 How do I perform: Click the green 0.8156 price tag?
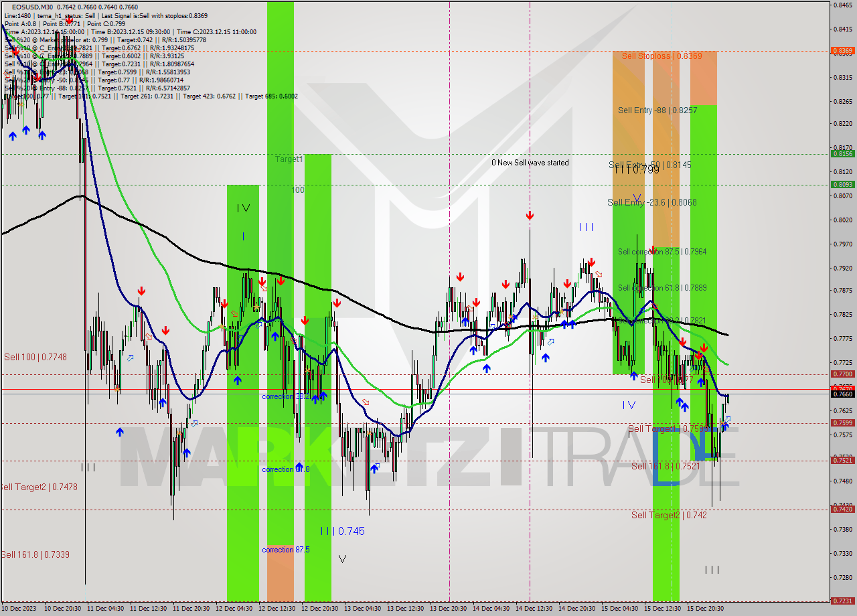(x=842, y=154)
